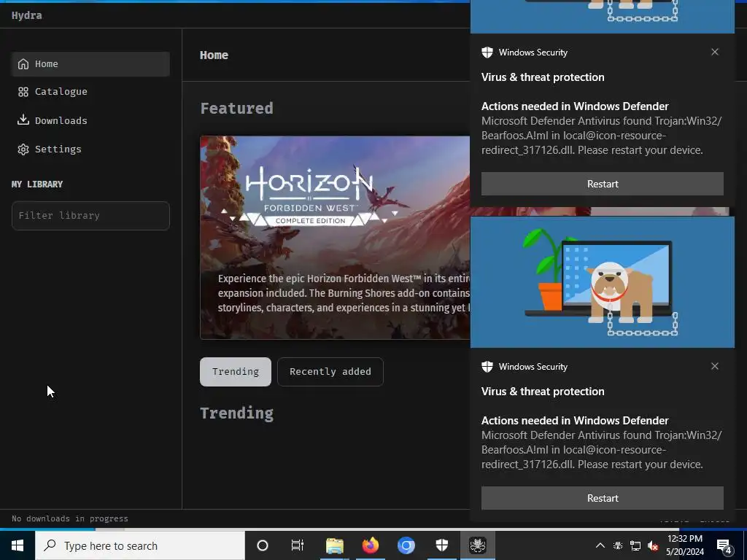Click Restart in the upper Windows Security notification

coord(602,184)
